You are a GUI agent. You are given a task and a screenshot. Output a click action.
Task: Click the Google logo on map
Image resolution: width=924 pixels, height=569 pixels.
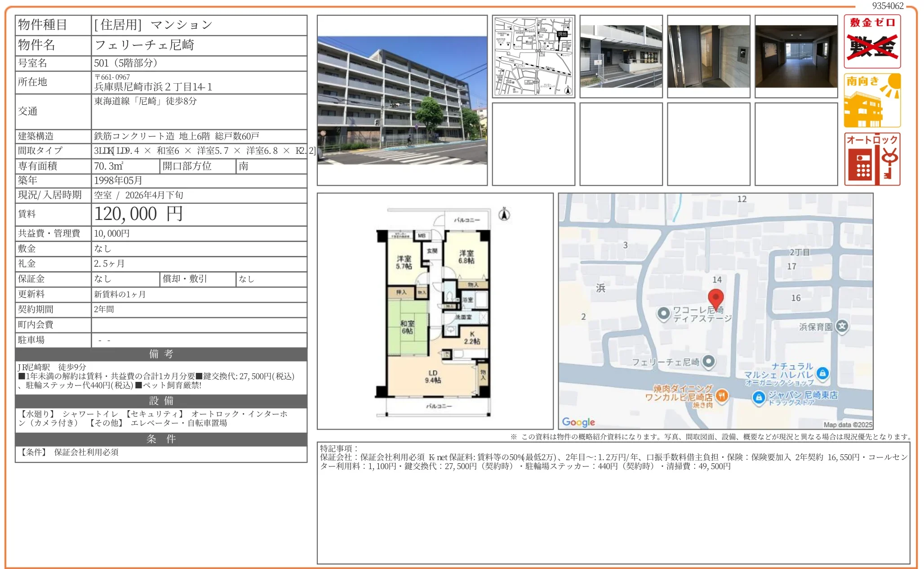578,422
